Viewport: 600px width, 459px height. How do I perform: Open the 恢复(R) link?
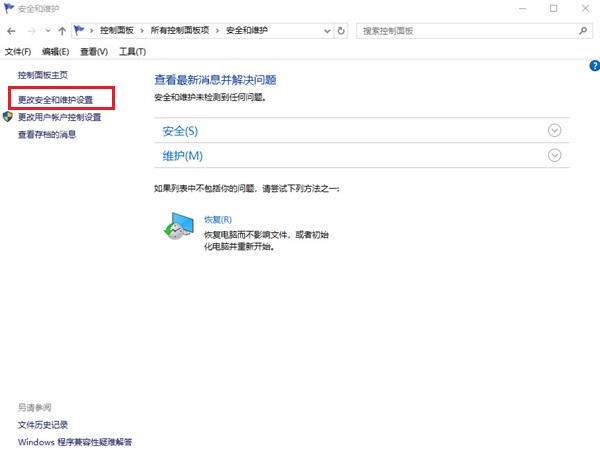pos(218,220)
